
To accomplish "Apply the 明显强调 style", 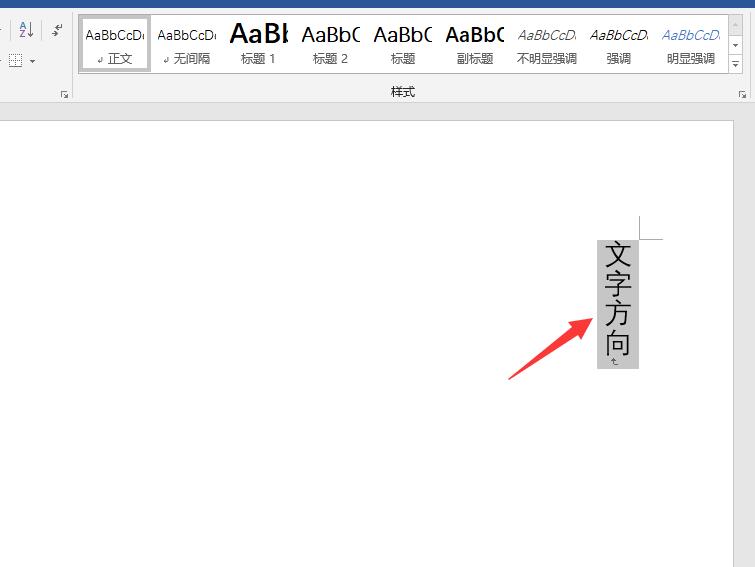I will click(690, 45).
